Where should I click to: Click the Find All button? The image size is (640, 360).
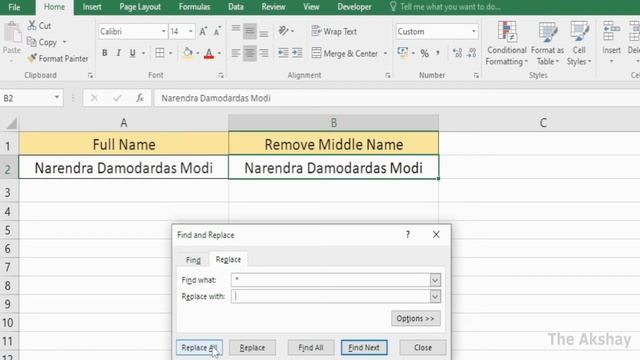click(311, 347)
